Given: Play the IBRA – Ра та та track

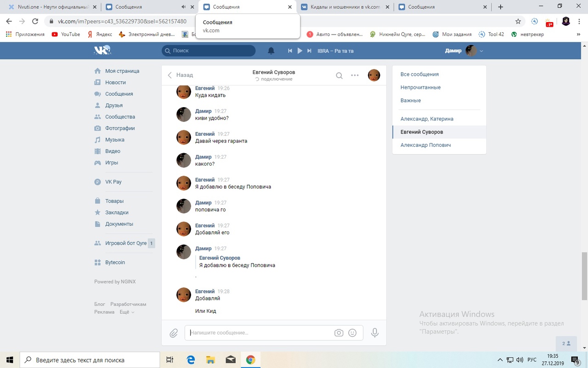Looking at the screenshot, I should click(300, 51).
